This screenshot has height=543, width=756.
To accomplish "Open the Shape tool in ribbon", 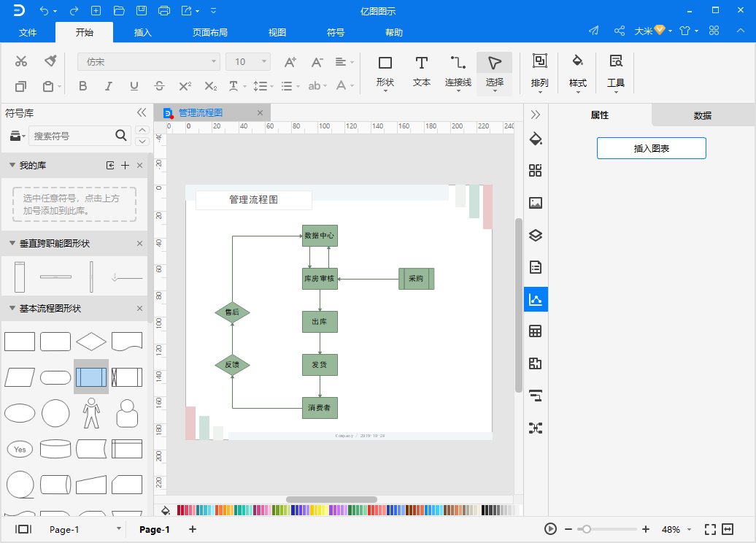I will pos(385,72).
